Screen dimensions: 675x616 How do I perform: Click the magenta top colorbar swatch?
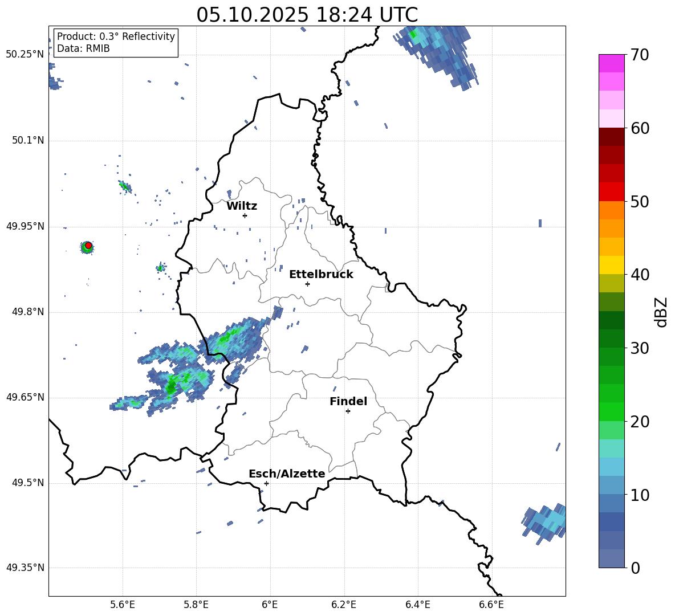611,64
